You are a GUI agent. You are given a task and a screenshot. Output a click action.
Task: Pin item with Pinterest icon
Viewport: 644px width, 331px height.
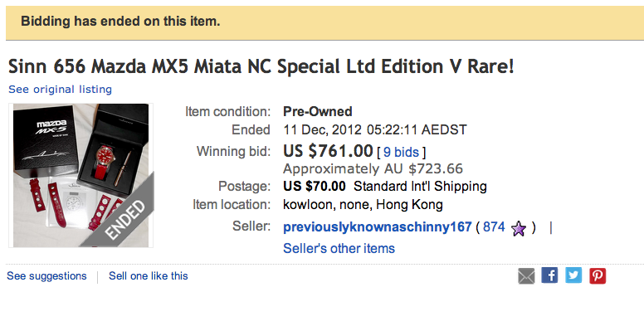pos(598,275)
